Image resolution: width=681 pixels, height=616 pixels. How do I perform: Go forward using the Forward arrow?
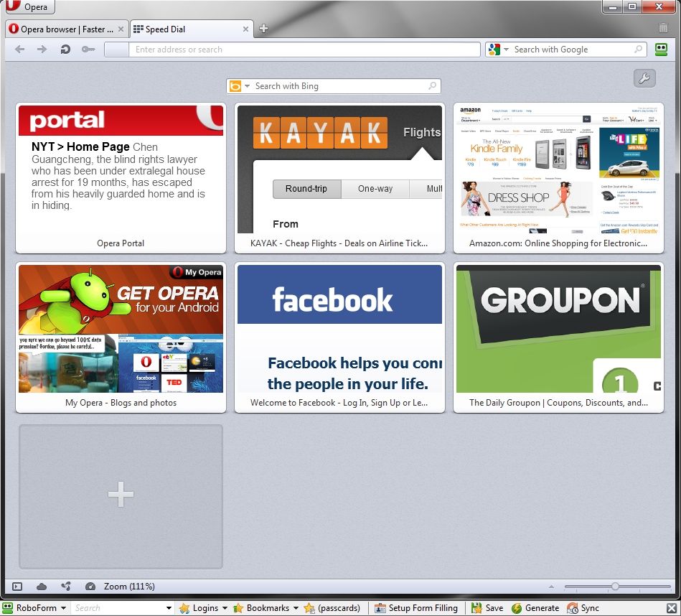42,49
